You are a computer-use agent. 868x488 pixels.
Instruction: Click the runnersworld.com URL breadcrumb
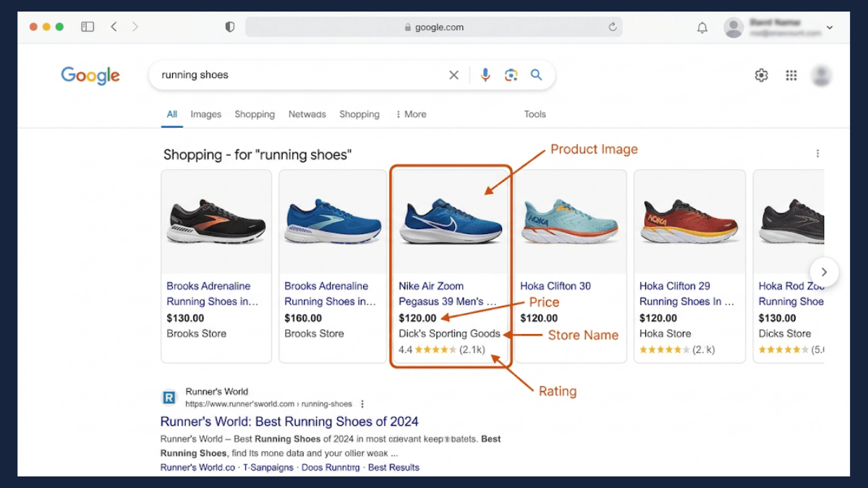click(x=268, y=404)
